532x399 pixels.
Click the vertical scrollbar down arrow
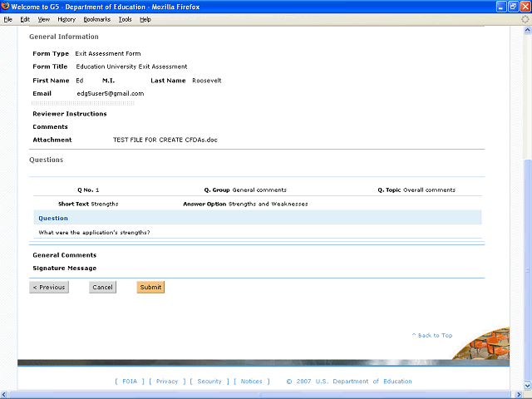point(527,386)
